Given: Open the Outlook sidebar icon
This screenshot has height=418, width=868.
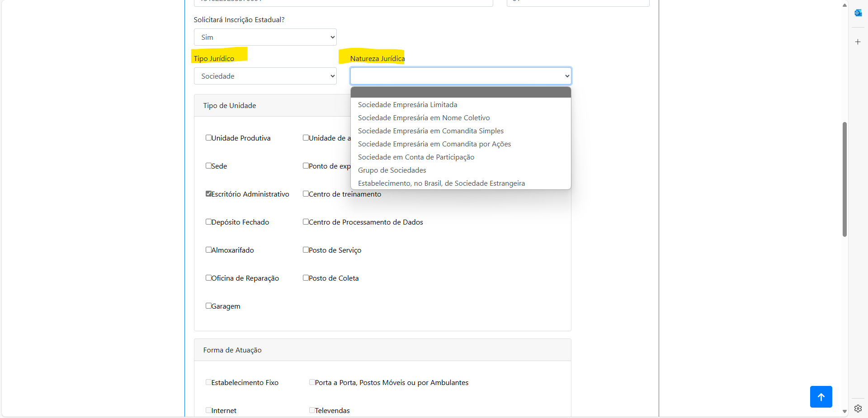Looking at the screenshot, I should [x=858, y=13].
